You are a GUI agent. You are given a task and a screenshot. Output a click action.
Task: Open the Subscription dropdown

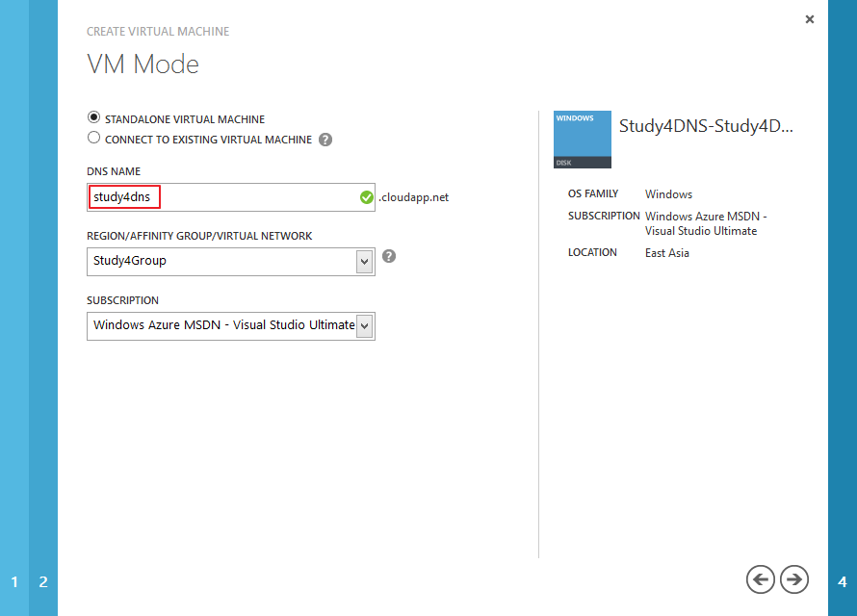tap(231, 326)
